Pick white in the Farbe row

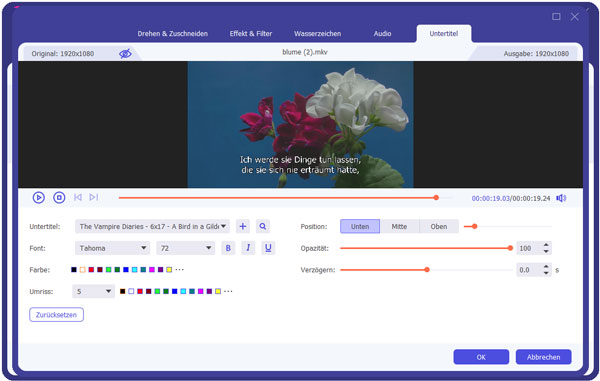[x=83, y=270]
